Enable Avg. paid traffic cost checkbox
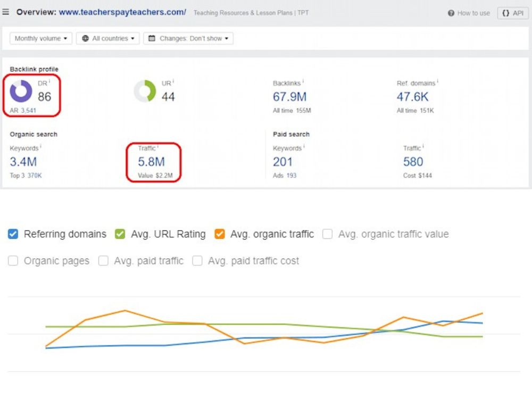The width and height of the screenshot is (532, 399). click(197, 261)
